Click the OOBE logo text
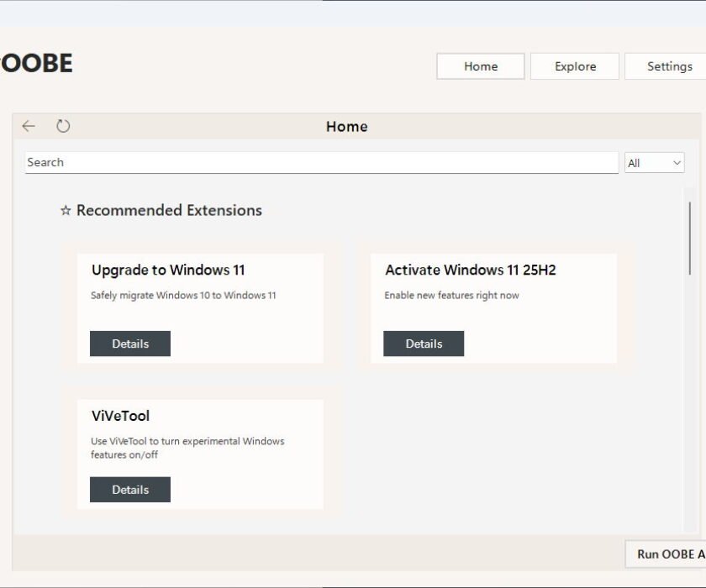The height and width of the screenshot is (588, 706). 36,64
